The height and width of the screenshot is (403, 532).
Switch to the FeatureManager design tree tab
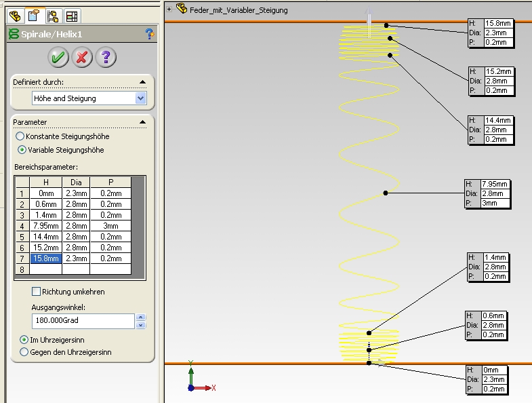14,16
